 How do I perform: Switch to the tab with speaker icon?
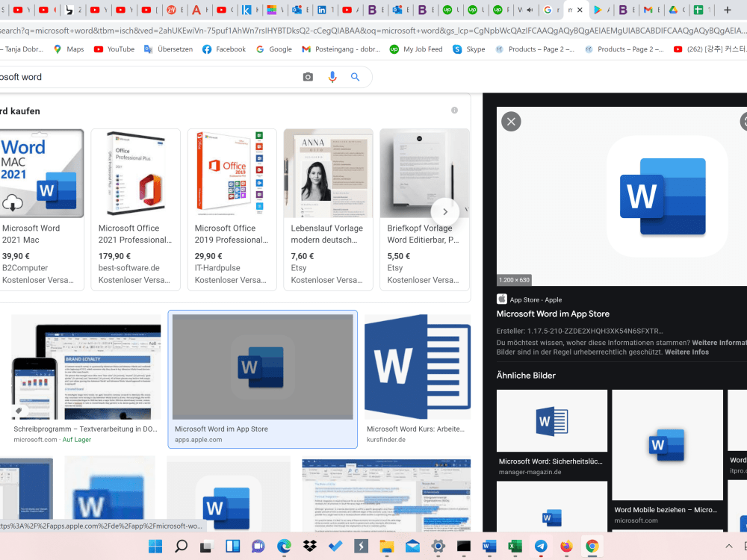click(526, 10)
